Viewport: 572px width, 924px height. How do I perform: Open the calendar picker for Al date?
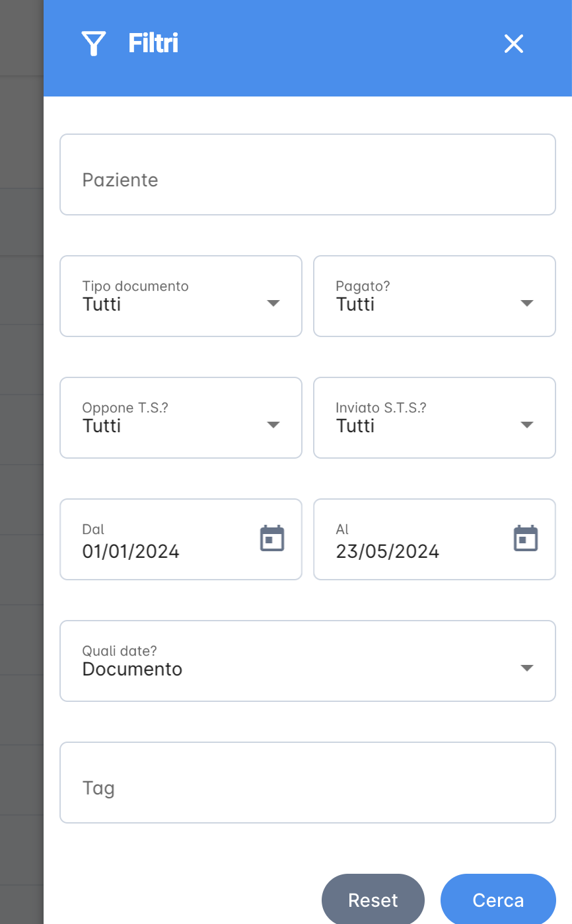(x=525, y=539)
